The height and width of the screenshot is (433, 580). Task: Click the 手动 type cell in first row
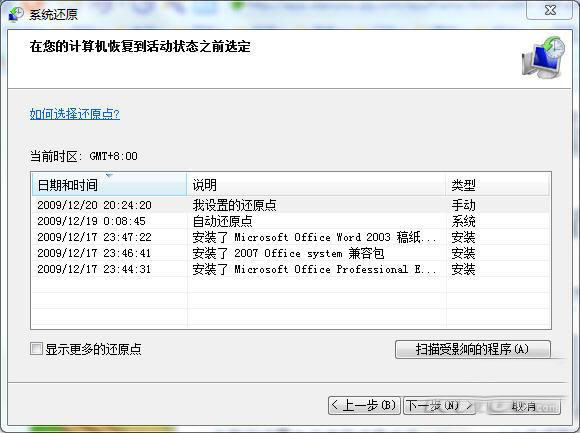pos(463,205)
